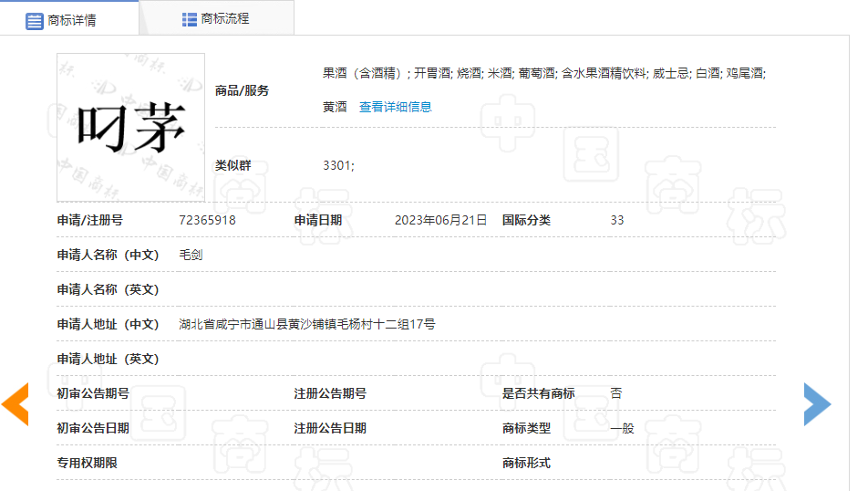The image size is (868, 491).
Task: Click the 初审公告日期 label
Action: pyautogui.click(x=93, y=428)
